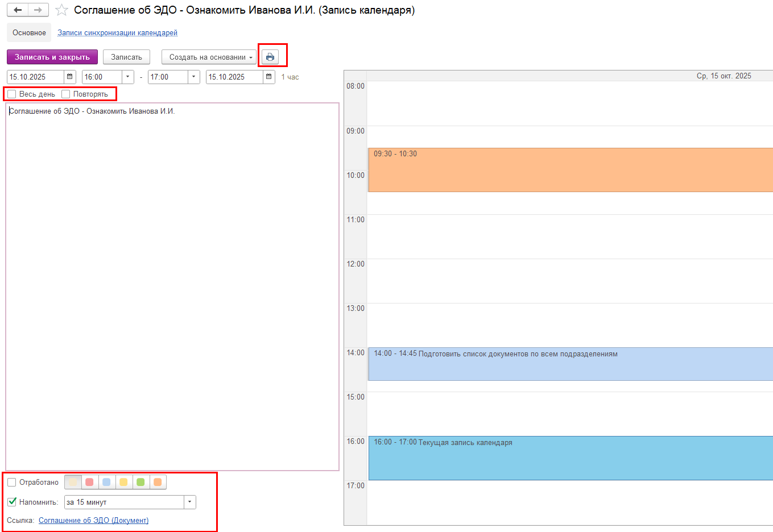773x532 pixels.
Task: Click the back arrow navigation button
Action: click(x=18, y=10)
